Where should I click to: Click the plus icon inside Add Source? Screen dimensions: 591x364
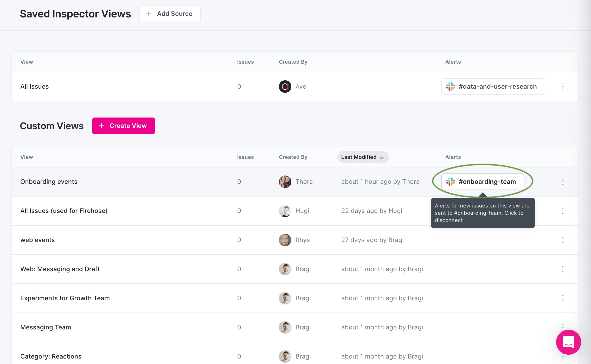pos(149,14)
